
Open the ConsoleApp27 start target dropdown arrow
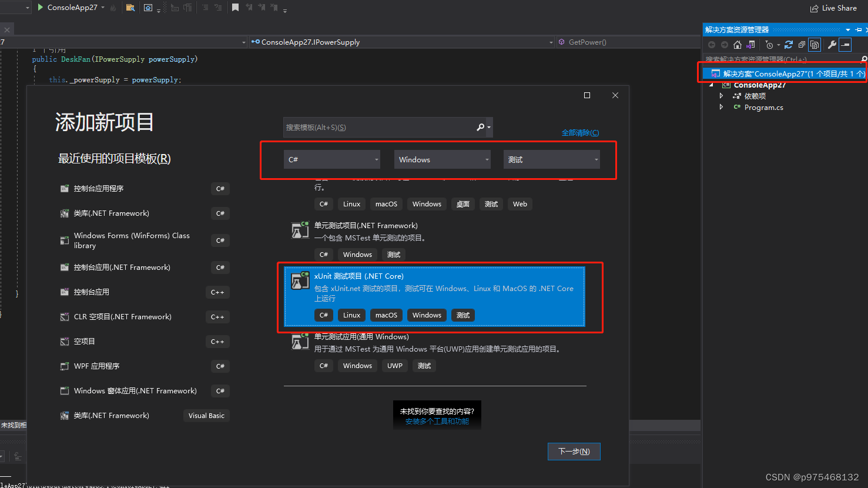click(x=103, y=8)
